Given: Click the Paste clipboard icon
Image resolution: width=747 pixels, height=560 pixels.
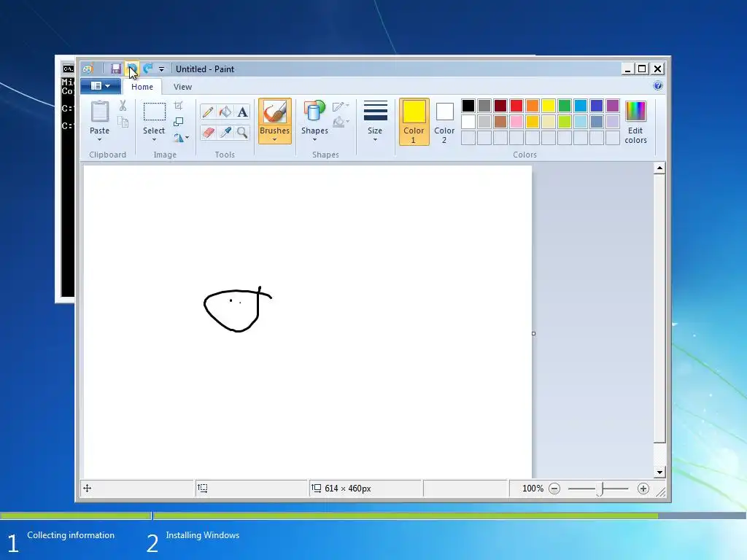Looking at the screenshot, I should pos(99,112).
